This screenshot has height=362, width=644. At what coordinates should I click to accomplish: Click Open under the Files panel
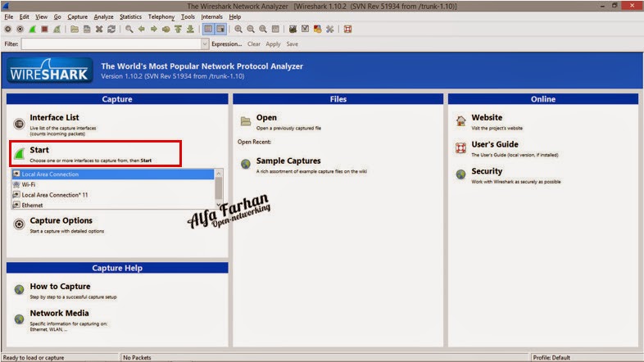[266, 118]
